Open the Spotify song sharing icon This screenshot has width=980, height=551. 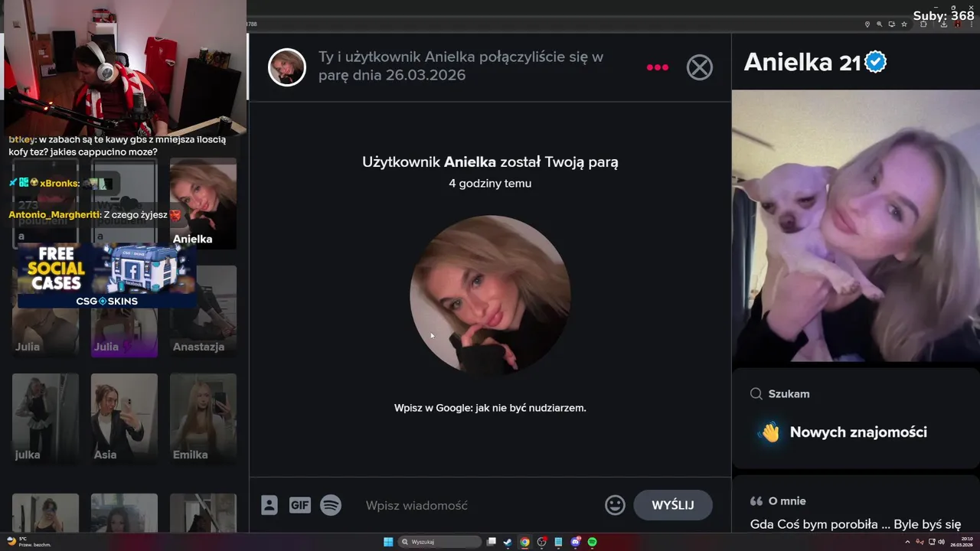[331, 505]
